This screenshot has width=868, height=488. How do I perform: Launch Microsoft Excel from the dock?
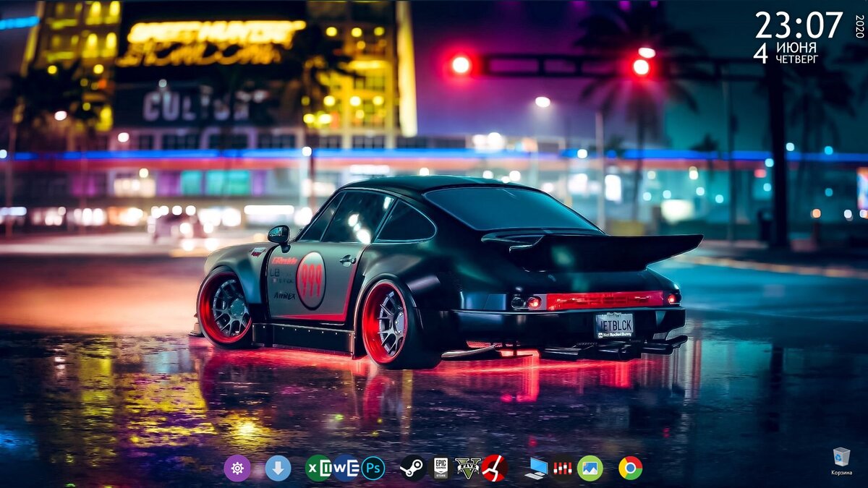click(x=318, y=468)
